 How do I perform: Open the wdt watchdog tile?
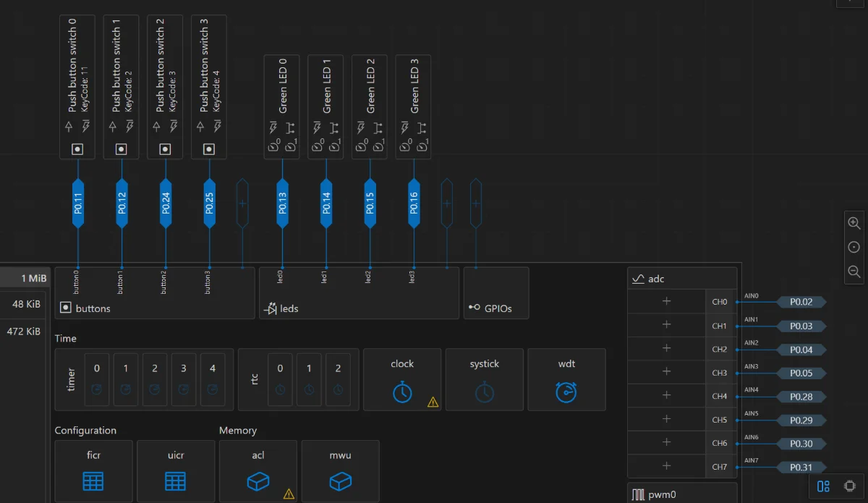(566, 380)
